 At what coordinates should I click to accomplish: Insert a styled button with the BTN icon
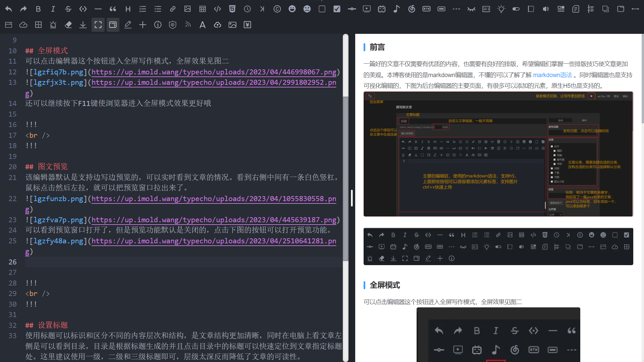(426, 9)
